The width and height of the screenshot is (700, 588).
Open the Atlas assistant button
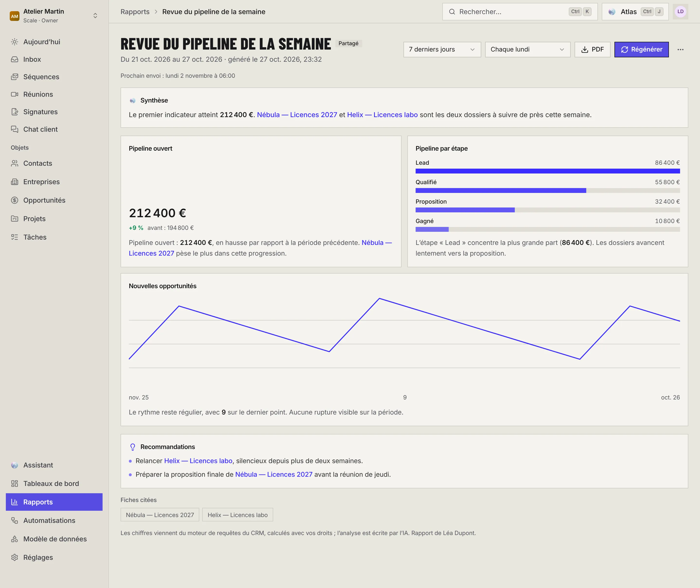[x=635, y=12]
